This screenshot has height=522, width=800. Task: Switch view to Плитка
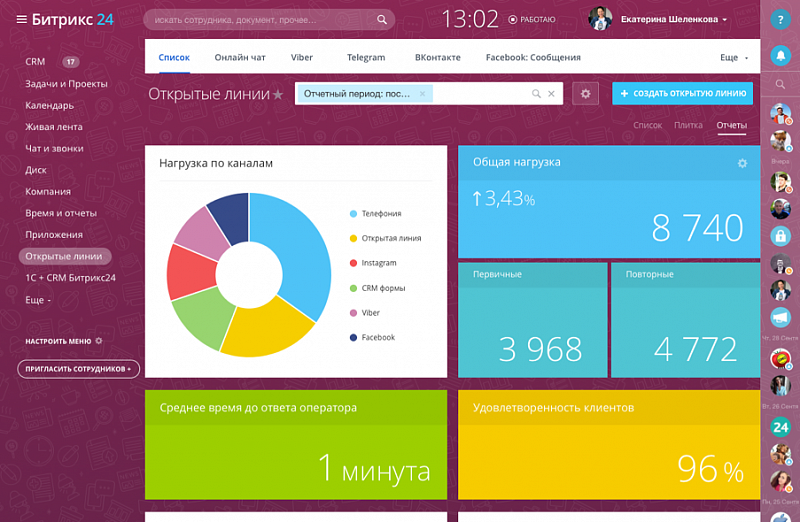[x=688, y=125]
